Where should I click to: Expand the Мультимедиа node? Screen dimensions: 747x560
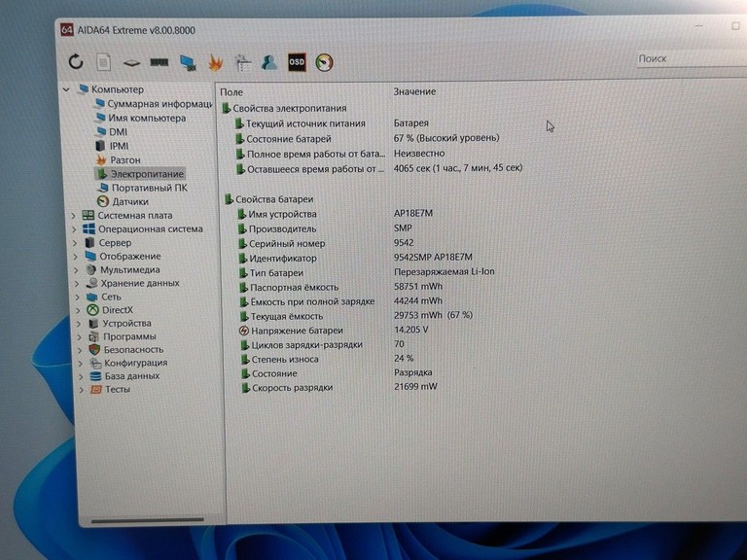coord(76,270)
